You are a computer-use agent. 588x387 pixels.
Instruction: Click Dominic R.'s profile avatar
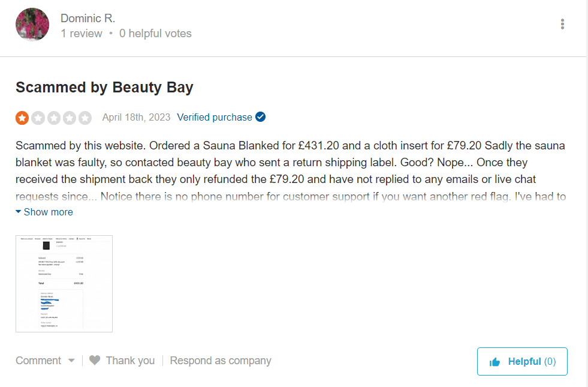(x=32, y=25)
